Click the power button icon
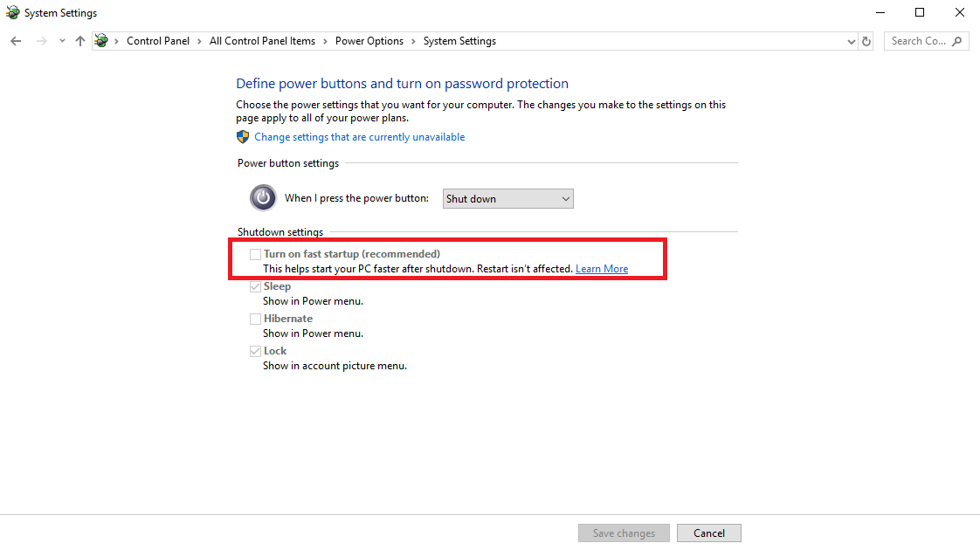Image resolution: width=980 pixels, height=550 pixels. point(263,197)
